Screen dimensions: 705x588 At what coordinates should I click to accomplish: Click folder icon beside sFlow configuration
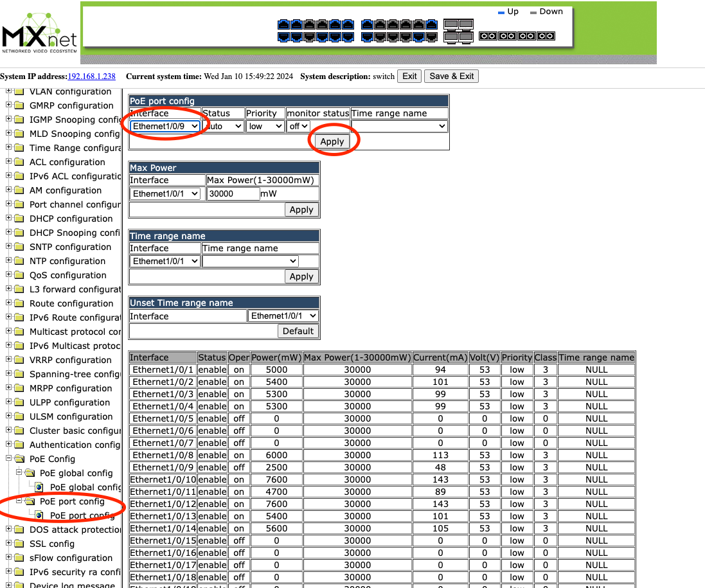point(19,558)
